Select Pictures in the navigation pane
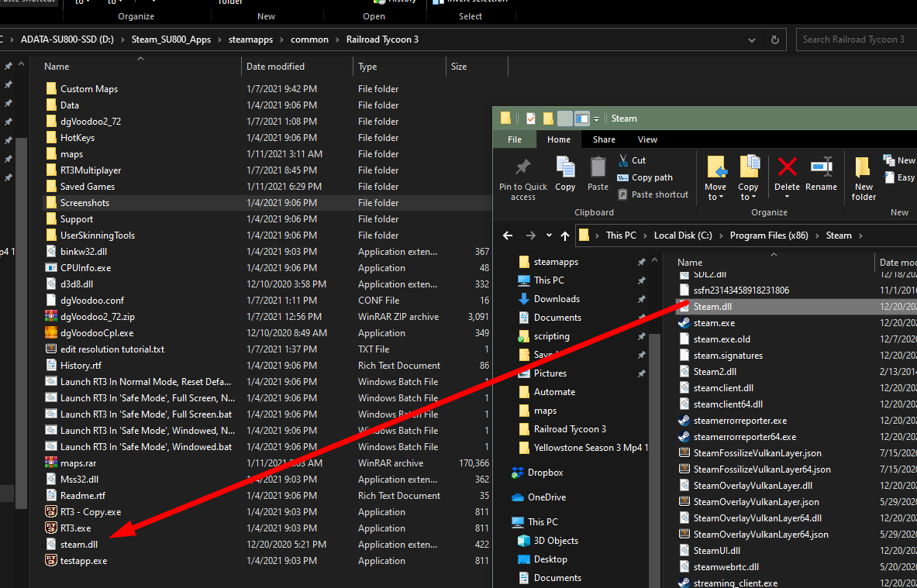The width and height of the screenshot is (917, 588). point(550,373)
